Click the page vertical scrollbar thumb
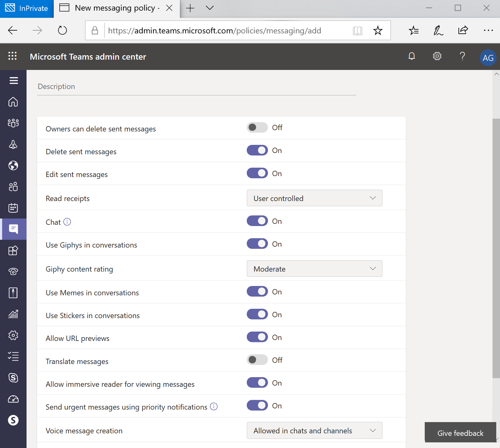The width and height of the screenshot is (500, 448). [x=496, y=248]
